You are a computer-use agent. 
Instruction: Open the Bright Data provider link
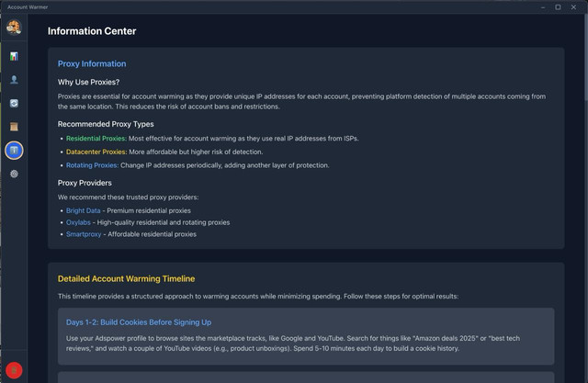pyautogui.click(x=84, y=210)
